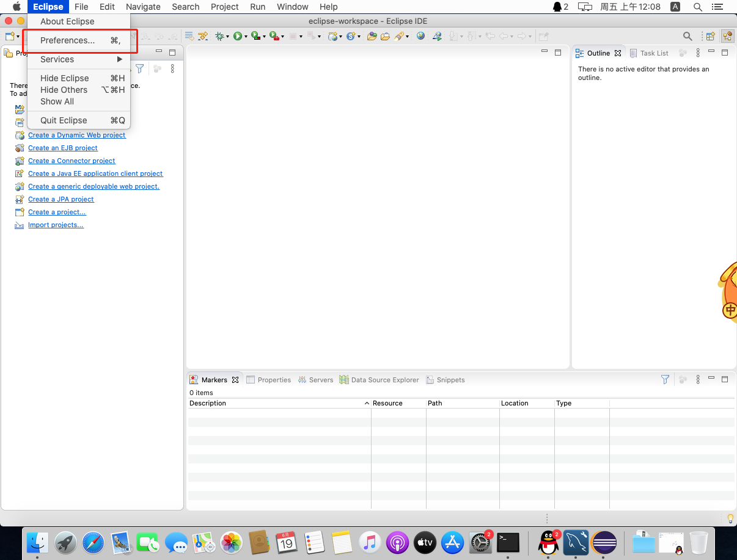Image resolution: width=737 pixels, height=560 pixels.
Task: Click the Run Last Tool icon
Action: coord(274,37)
